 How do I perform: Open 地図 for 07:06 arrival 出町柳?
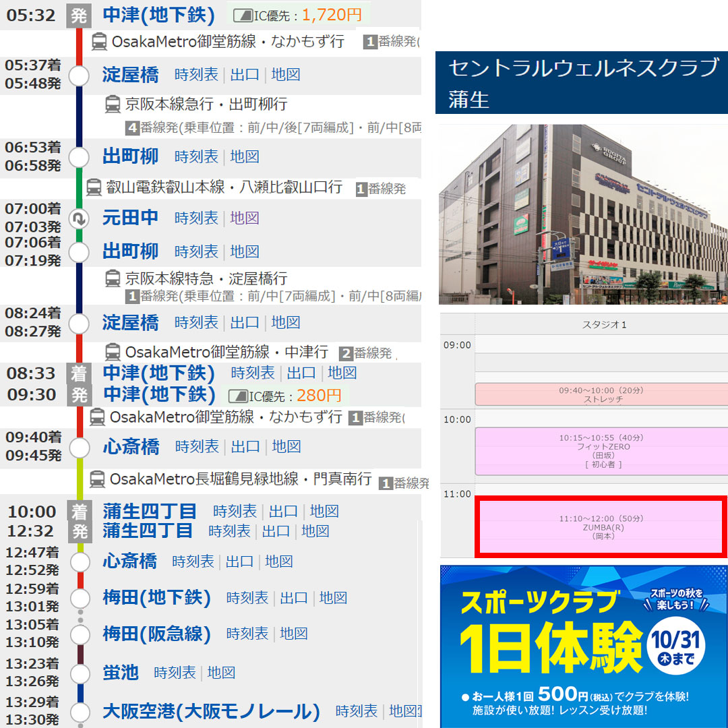tap(245, 251)
